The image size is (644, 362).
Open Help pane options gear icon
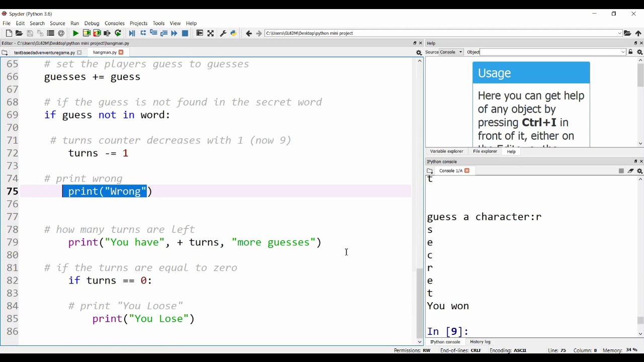click(x=640, y=52)
